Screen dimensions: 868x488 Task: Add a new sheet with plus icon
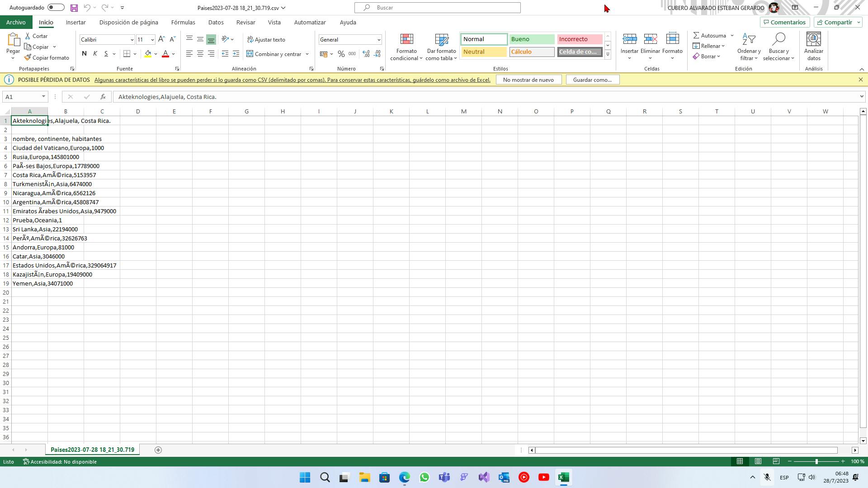[158, 450]
